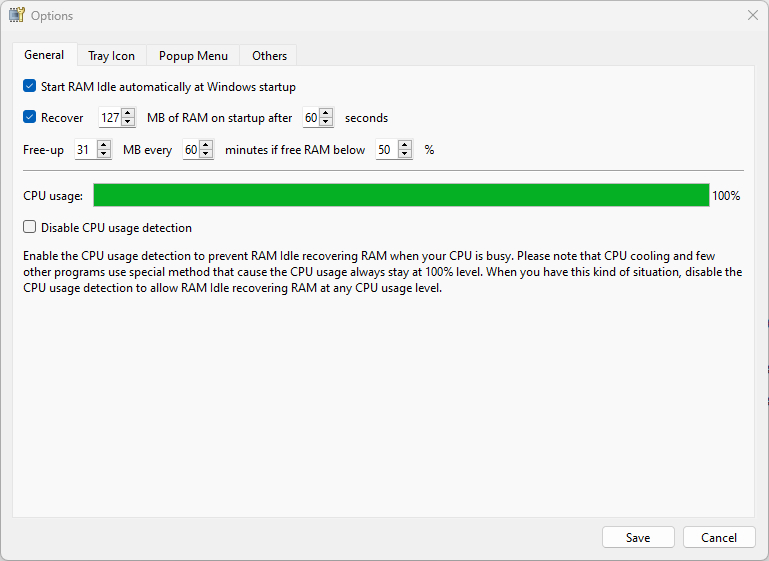Click the minutes interval field showing 60
The image size is (769, 561).
(x=191, y=150)
